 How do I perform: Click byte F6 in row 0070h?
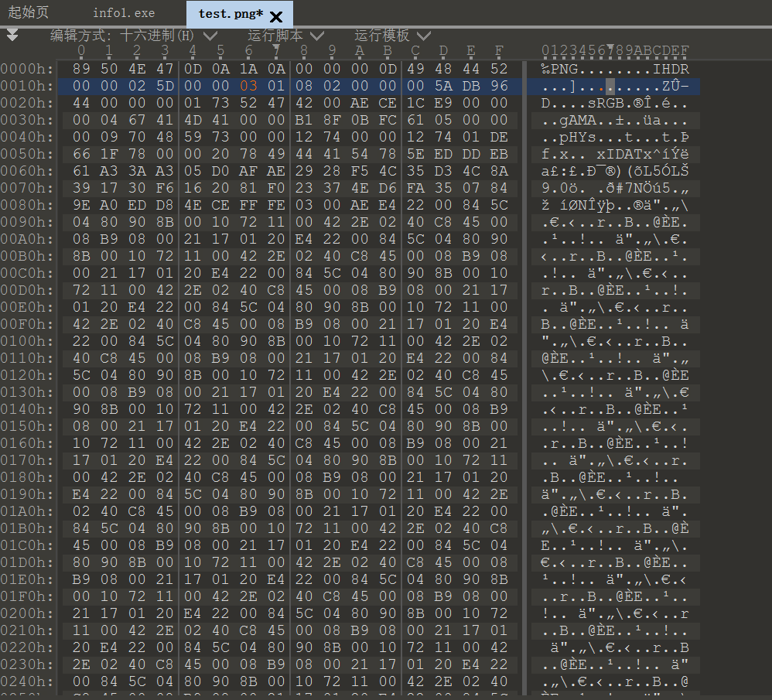[x=165, y=187]
